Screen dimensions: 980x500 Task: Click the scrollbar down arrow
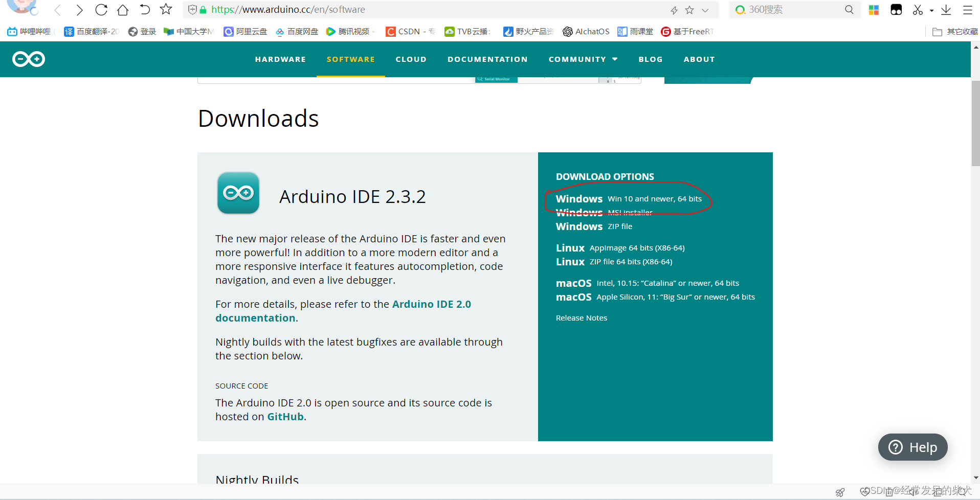click(975, 478)
